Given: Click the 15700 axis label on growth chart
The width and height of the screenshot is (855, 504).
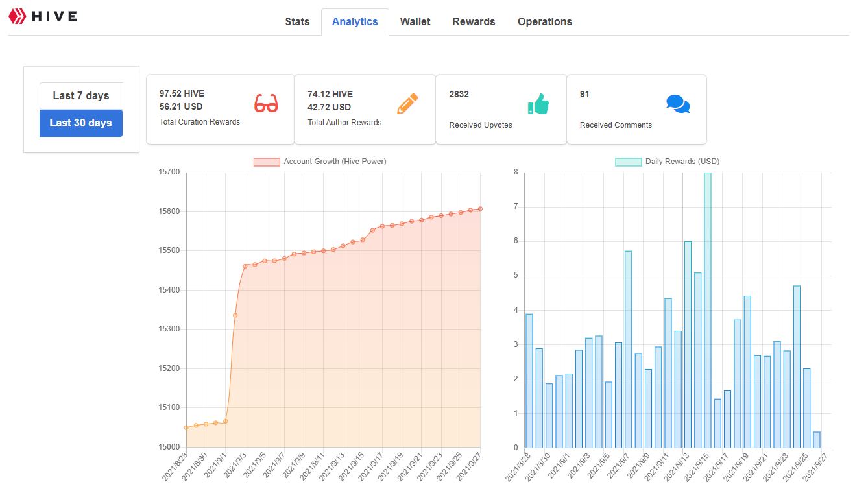Looking at the screenshot, I should 169,172.
